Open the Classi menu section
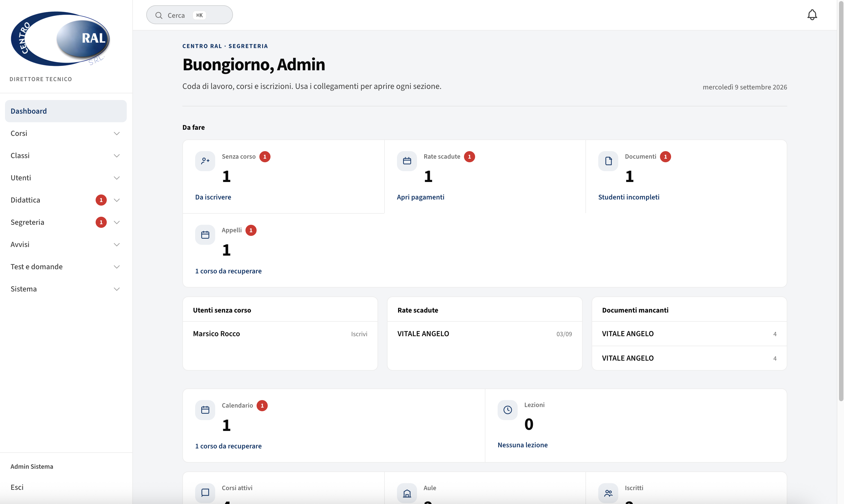 pos(66,156)
